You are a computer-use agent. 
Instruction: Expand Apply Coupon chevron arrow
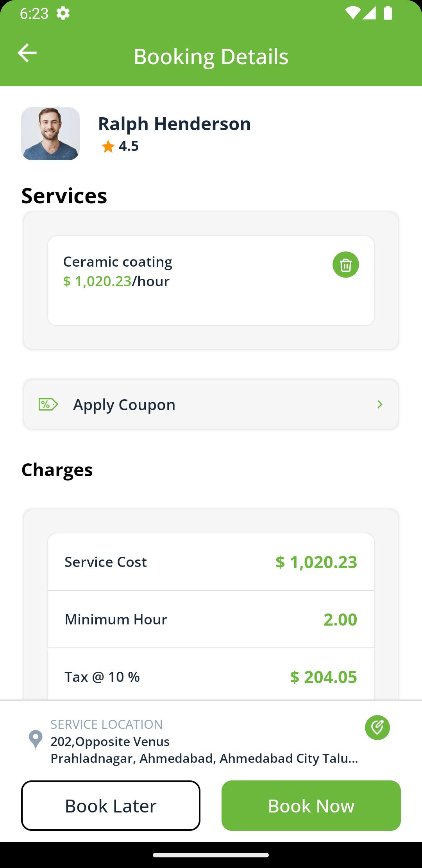tap(380, 404)
